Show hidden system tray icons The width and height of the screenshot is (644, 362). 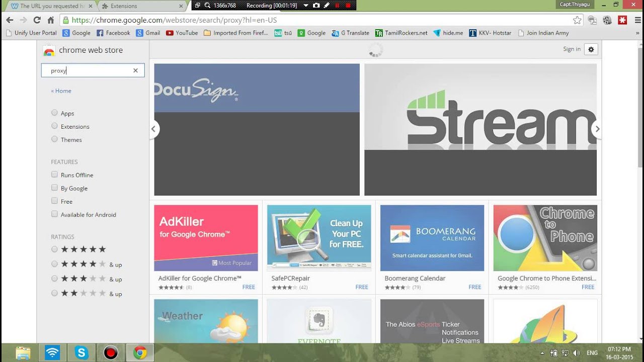[x=542, y=353]
